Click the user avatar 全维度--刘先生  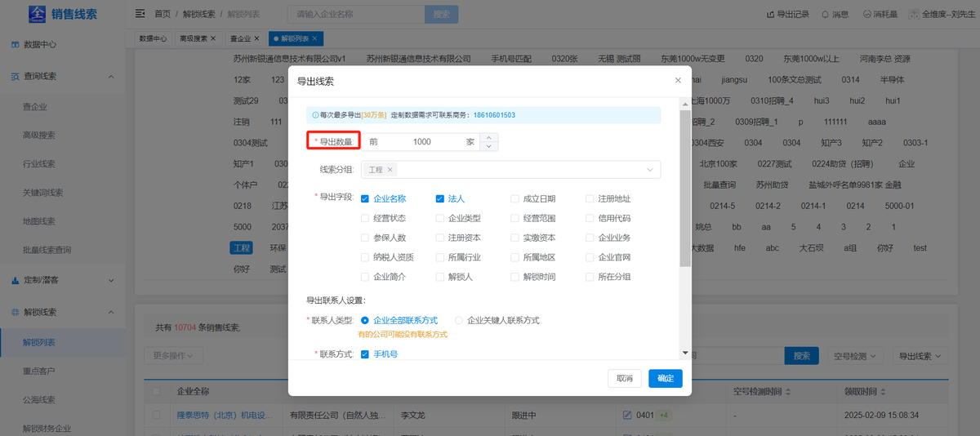point(942,15)
